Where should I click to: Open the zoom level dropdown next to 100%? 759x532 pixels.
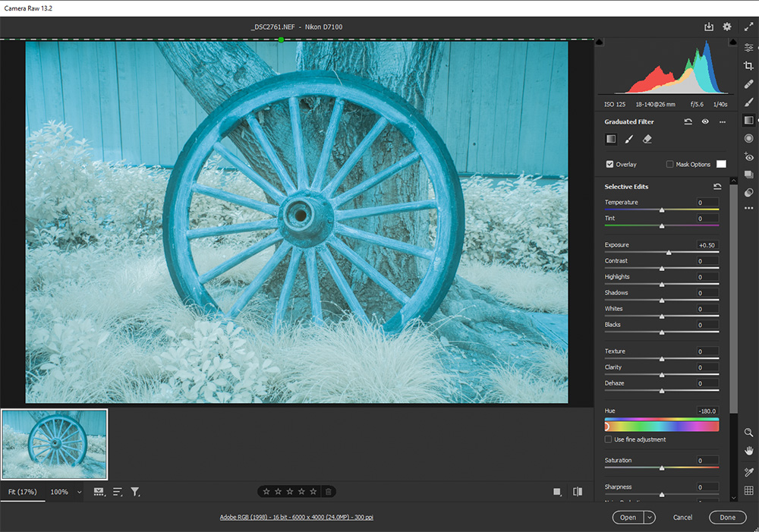coord(79,492)
